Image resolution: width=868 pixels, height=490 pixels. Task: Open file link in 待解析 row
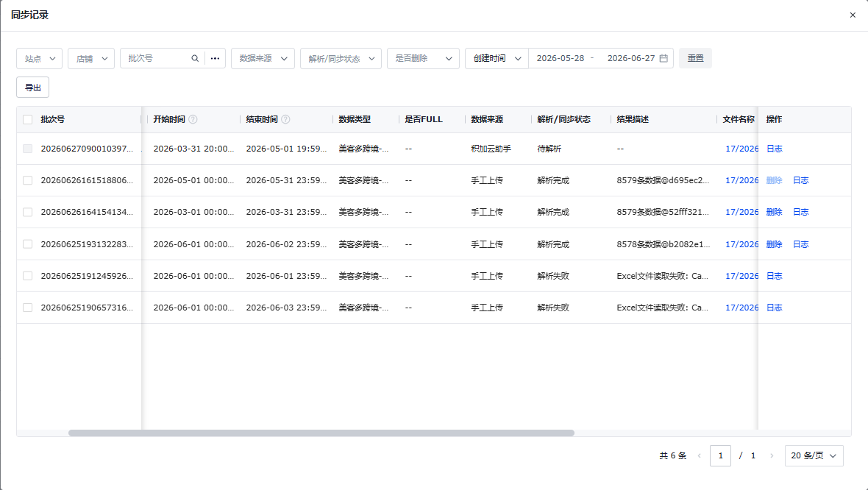pos(741,149)
